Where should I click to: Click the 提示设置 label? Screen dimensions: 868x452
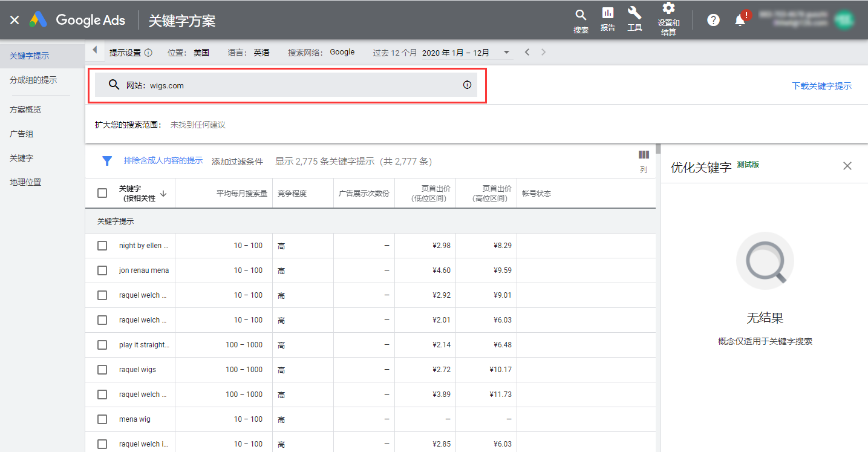tap(125, 53)
